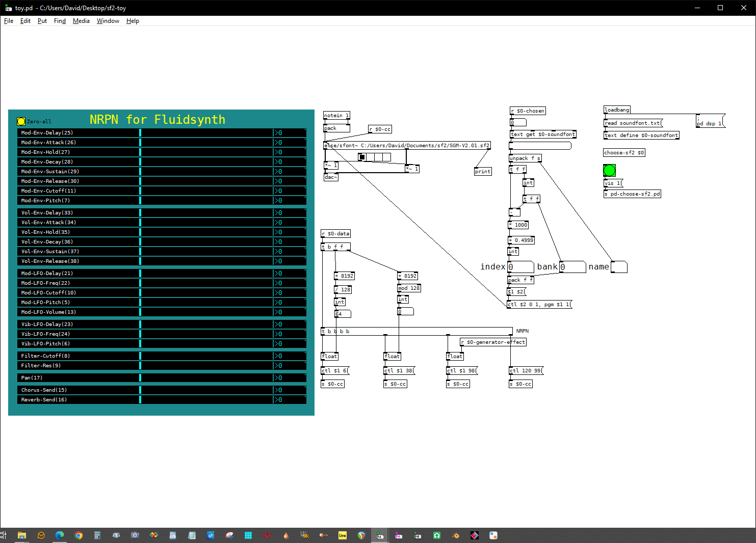This screenshot has height=543, width=756.
Task: Click the 'ctl $1 6' message box
Action: [x=335, y=371]
